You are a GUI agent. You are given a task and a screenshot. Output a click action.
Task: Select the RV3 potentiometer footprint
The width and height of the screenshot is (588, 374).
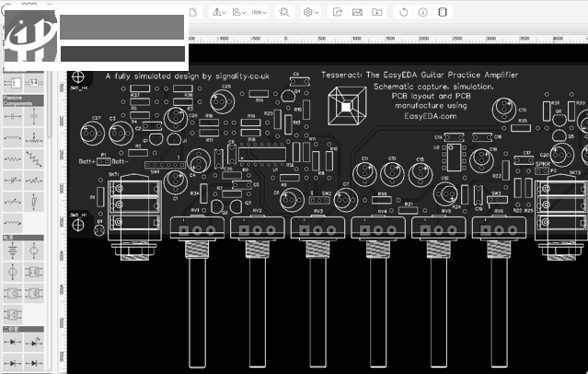[x=318, y=228]
